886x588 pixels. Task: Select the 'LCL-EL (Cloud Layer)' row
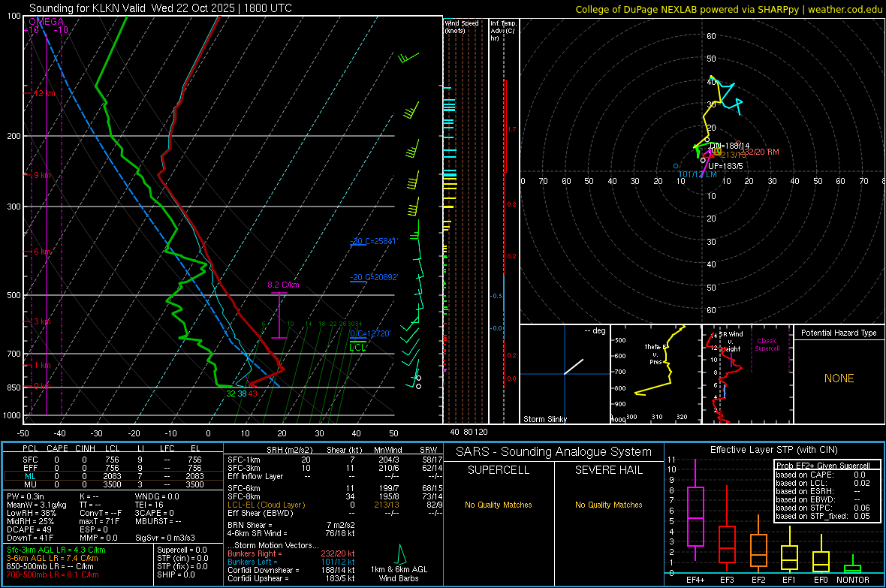pos(335,505)
